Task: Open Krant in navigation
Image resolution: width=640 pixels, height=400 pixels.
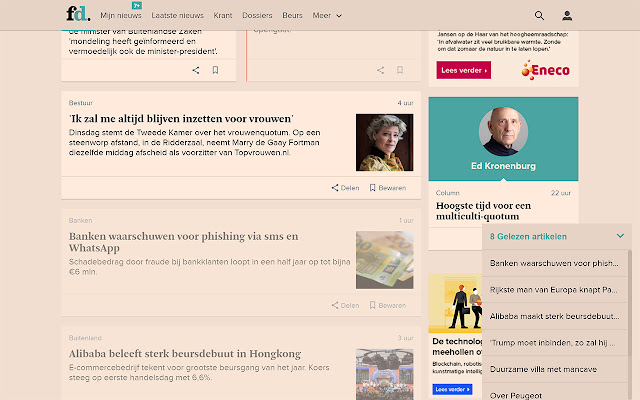Action: pyautogui.click(x=223, y=16)
